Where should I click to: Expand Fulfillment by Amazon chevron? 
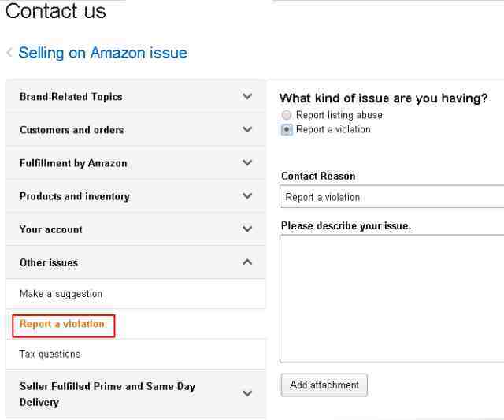point(247,163)
